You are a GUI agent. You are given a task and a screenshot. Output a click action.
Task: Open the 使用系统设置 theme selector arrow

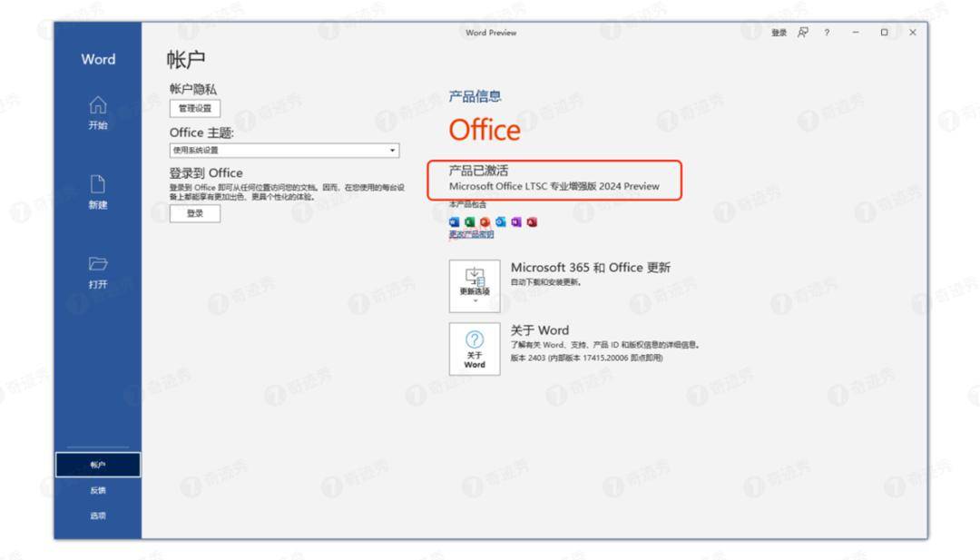coord(393,149)
